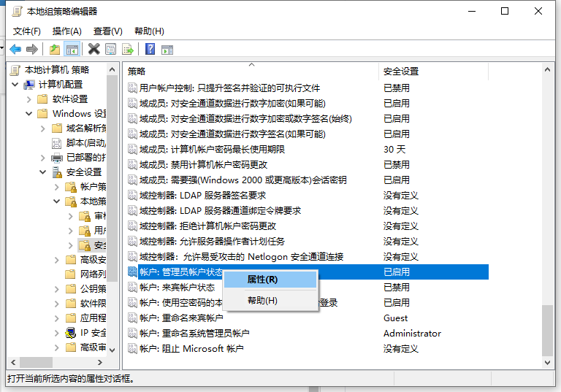Viewport: 561px width, 392px height.
Task: Select 属性(R) in the context menu
Action: pos(262,279)
